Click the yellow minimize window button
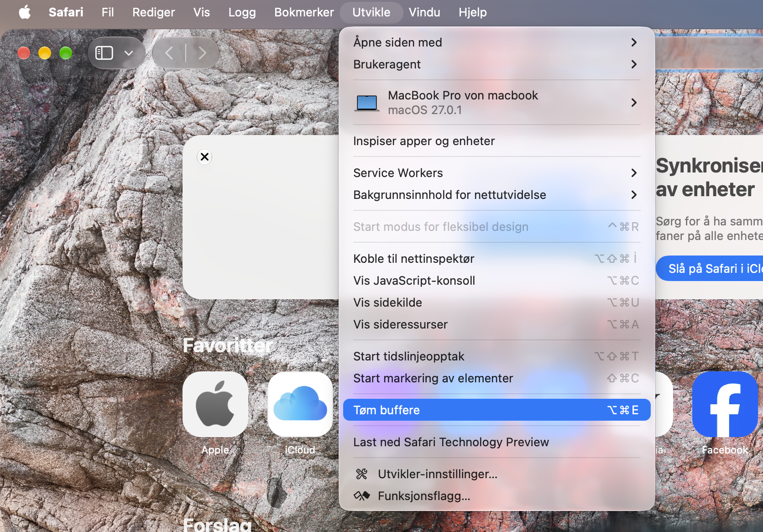Viewport: 763px width, 532px height. 45,53
